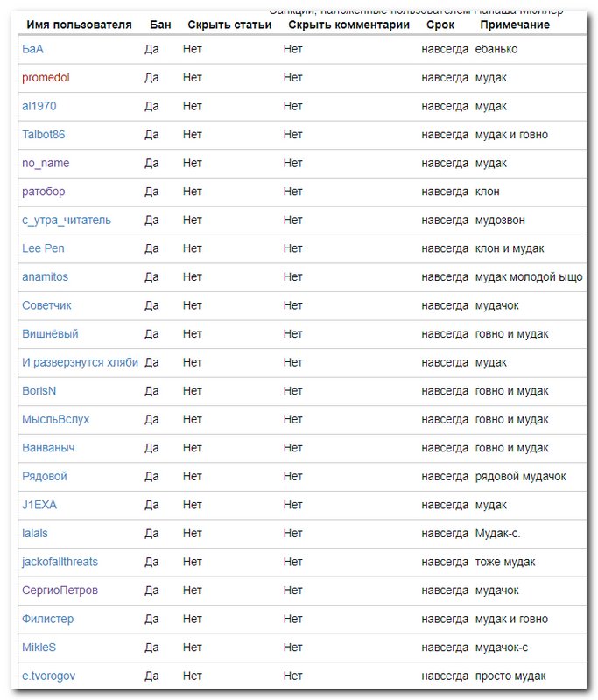Open the СергиоПетров profile link
Viewport: 598px width, 700px height.
click(60, 591)
